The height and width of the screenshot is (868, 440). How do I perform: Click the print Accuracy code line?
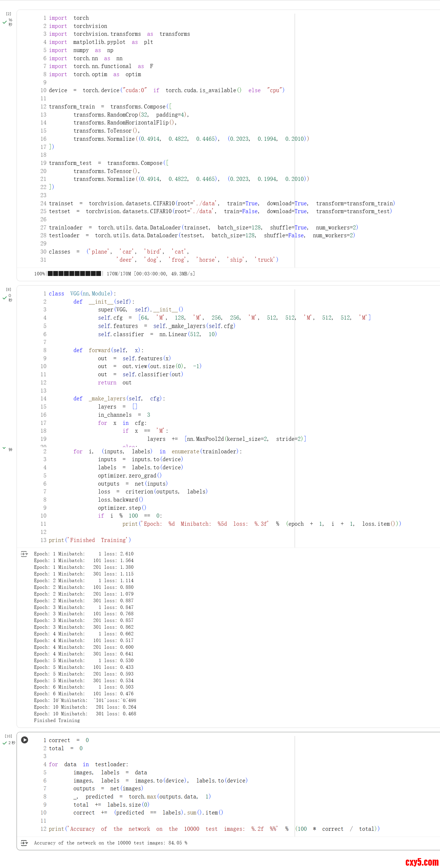click(x=215, y=829)
